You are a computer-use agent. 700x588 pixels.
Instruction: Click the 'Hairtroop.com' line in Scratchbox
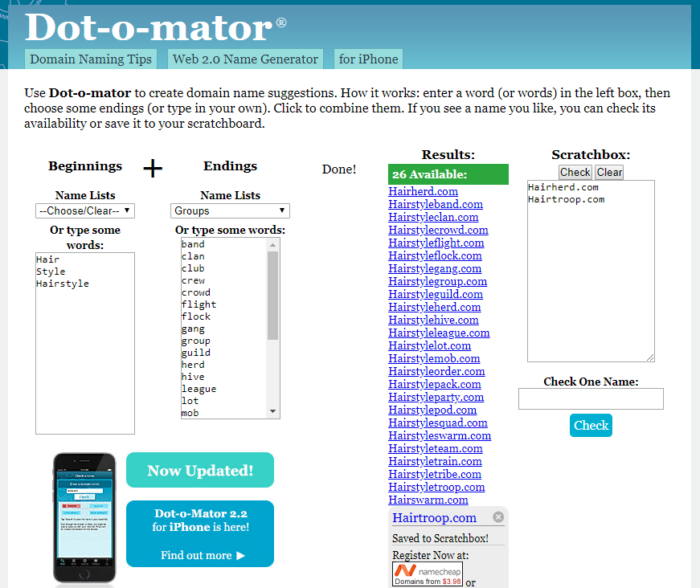click(x=566, y=199)
